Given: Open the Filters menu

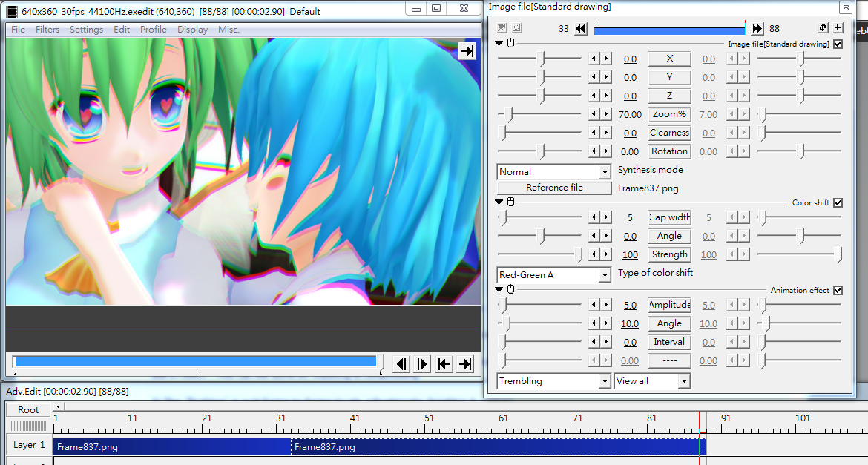Looking at the screenshot, I should coord(47,30).
